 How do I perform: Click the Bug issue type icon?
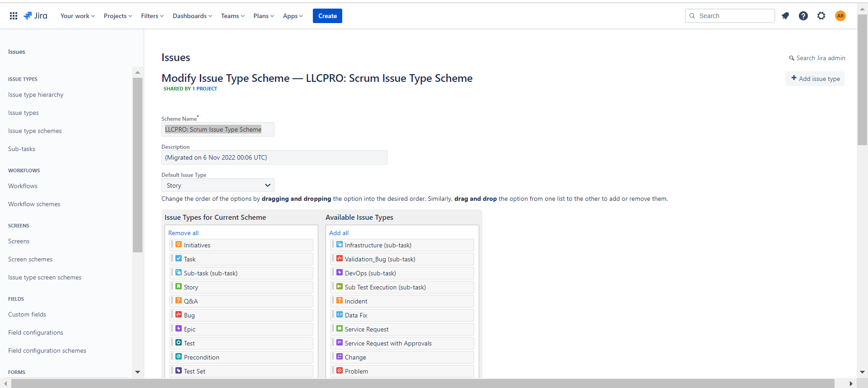(x=179, y=315)
